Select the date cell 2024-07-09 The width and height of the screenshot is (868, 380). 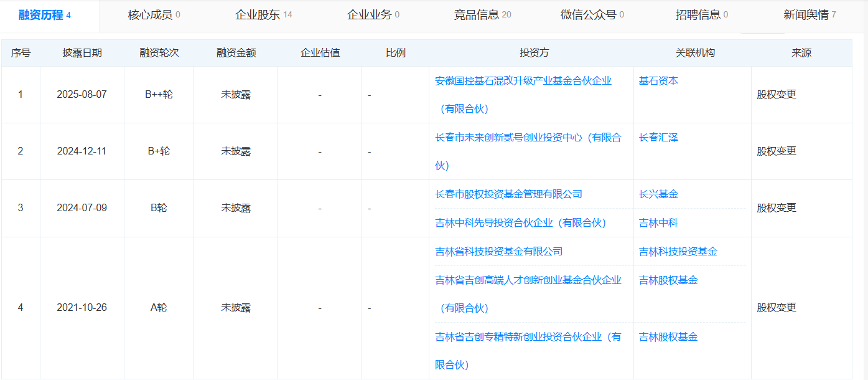point(82,208)
